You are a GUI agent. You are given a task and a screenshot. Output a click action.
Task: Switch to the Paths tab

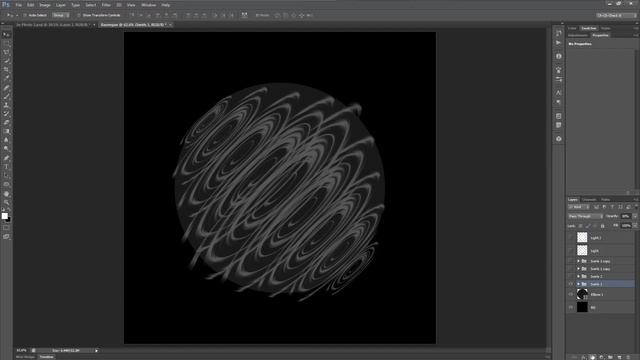(x=606, y=200)
